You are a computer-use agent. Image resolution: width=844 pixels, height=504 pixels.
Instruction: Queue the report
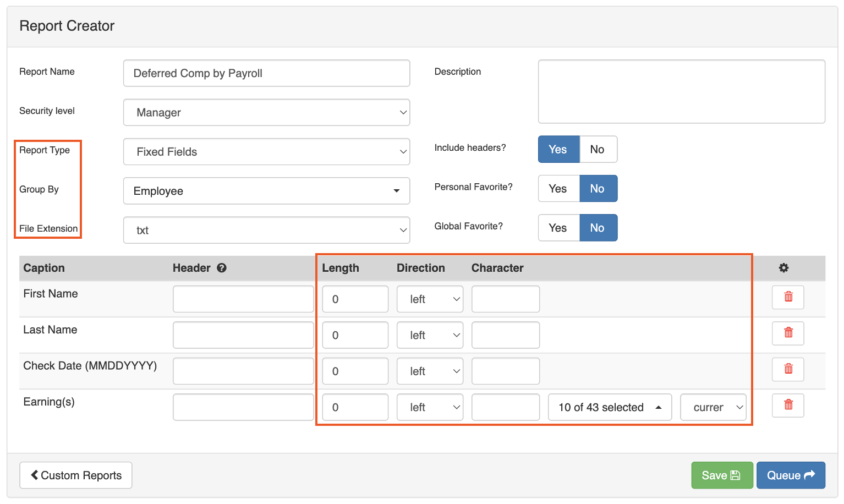pos(791,475)
